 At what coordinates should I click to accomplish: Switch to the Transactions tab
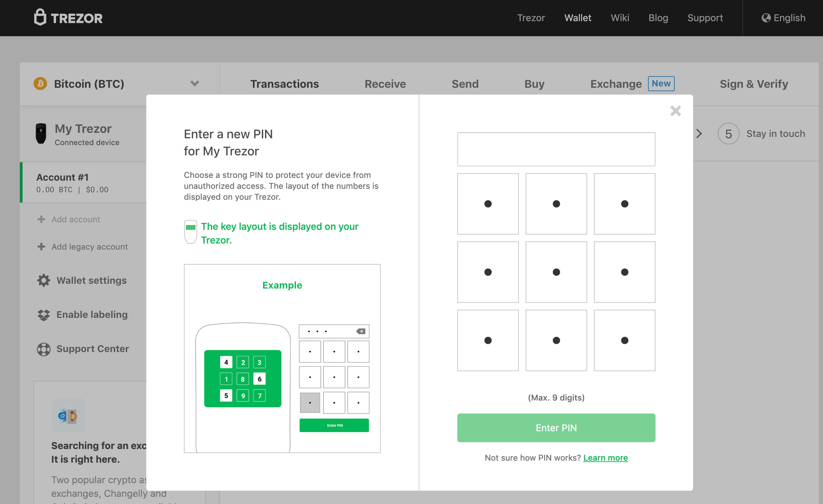pyautogui.click(x=284, y=84)
